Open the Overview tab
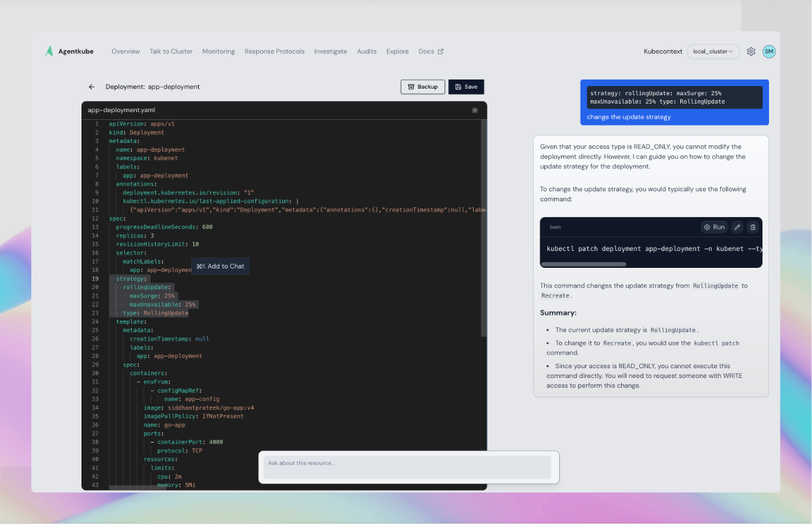The height and width of the screenshot is (524, 812). click(126, 51)
